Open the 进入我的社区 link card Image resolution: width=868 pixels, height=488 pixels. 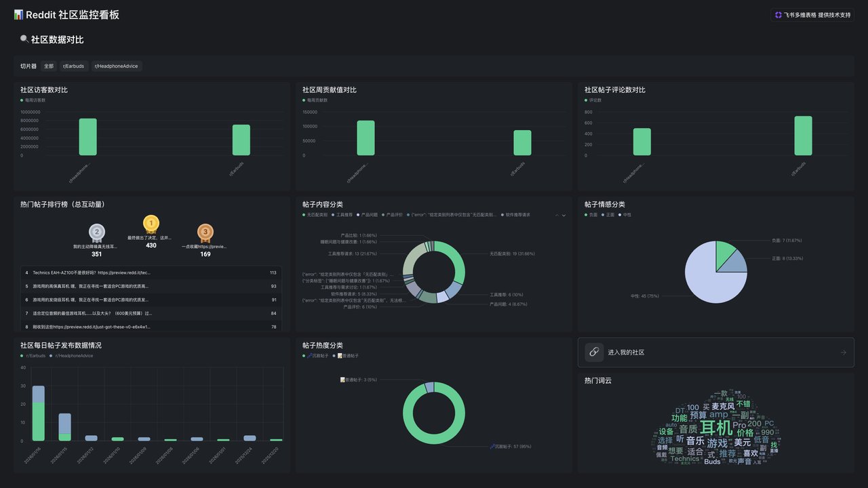pos(715,352)
